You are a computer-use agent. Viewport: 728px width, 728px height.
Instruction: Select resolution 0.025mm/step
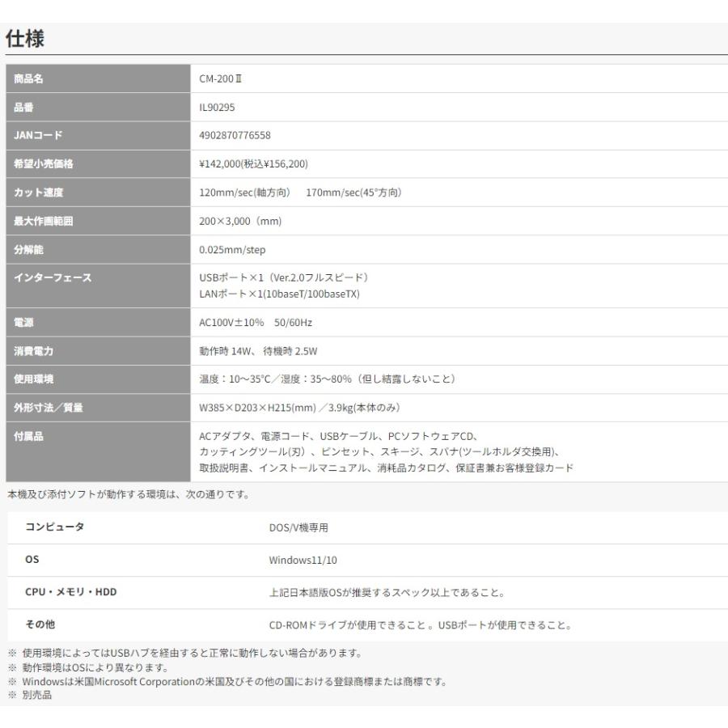[232, 250]
